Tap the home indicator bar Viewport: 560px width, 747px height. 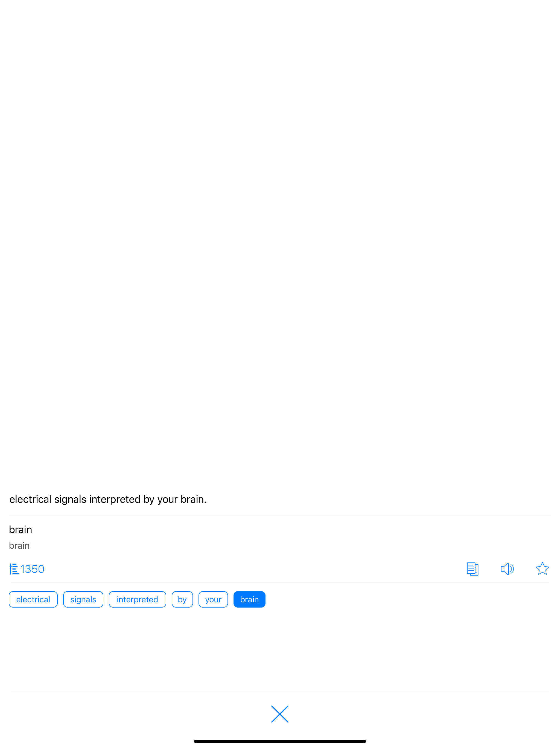tap(280, 741)
